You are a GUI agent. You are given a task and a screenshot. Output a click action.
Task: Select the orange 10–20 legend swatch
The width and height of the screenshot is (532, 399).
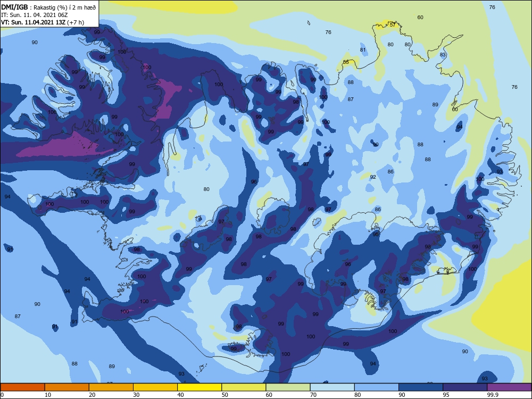click(x=67, y=387)
